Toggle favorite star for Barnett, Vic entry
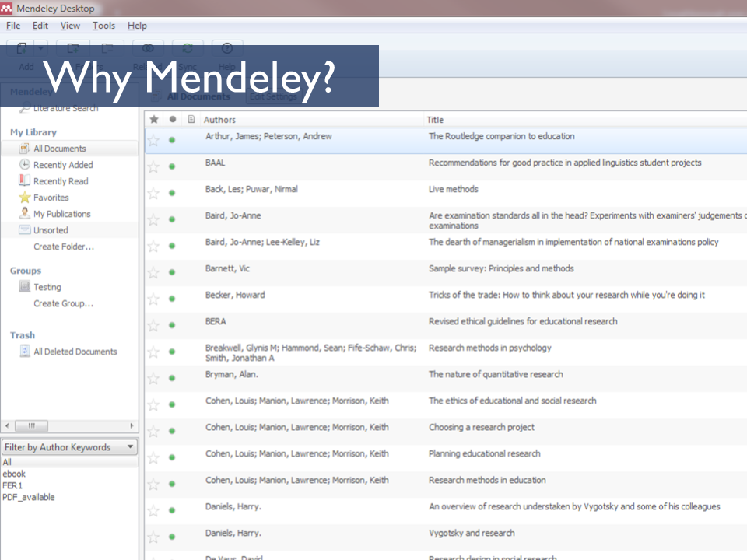Screen dimensions: 747x560 (x=154, y=273)
